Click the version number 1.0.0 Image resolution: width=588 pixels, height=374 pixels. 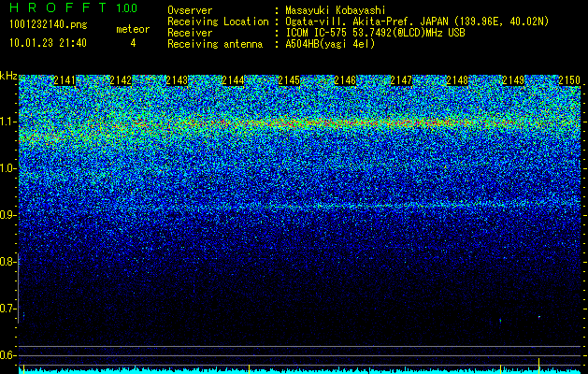(126, 7)
